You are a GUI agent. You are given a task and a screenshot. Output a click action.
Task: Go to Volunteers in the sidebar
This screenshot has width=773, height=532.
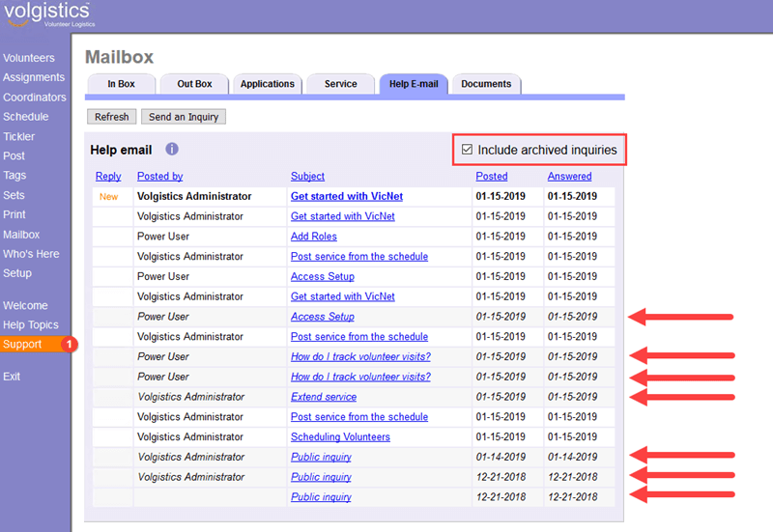pos(29,58)
